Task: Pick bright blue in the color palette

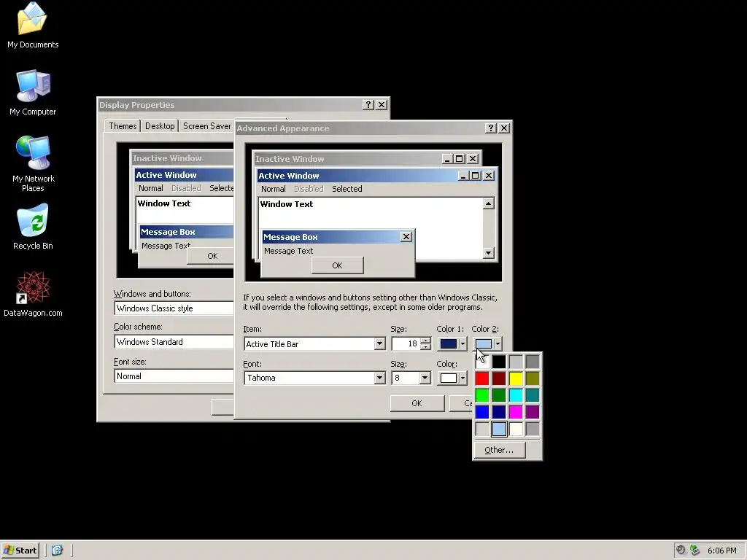Action: (x=482, y=412)
